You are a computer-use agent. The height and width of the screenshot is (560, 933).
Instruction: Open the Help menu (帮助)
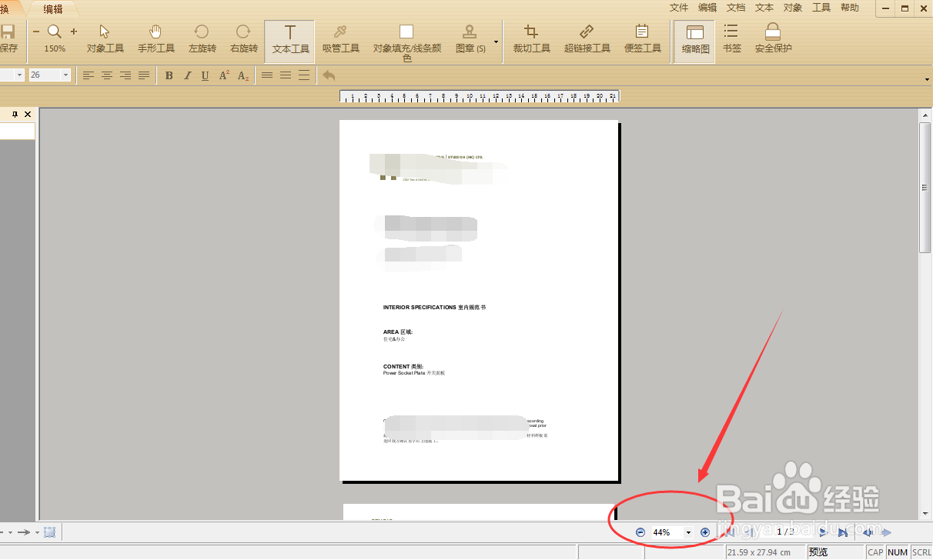click(x=850, y=8)
